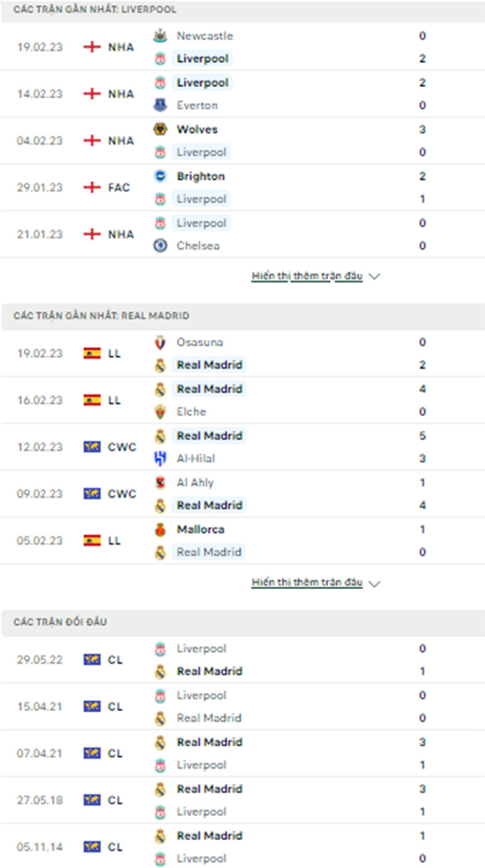Click the Elche club crest icon
The height and width of the screenshot is (868, 485).
(160, 412)
